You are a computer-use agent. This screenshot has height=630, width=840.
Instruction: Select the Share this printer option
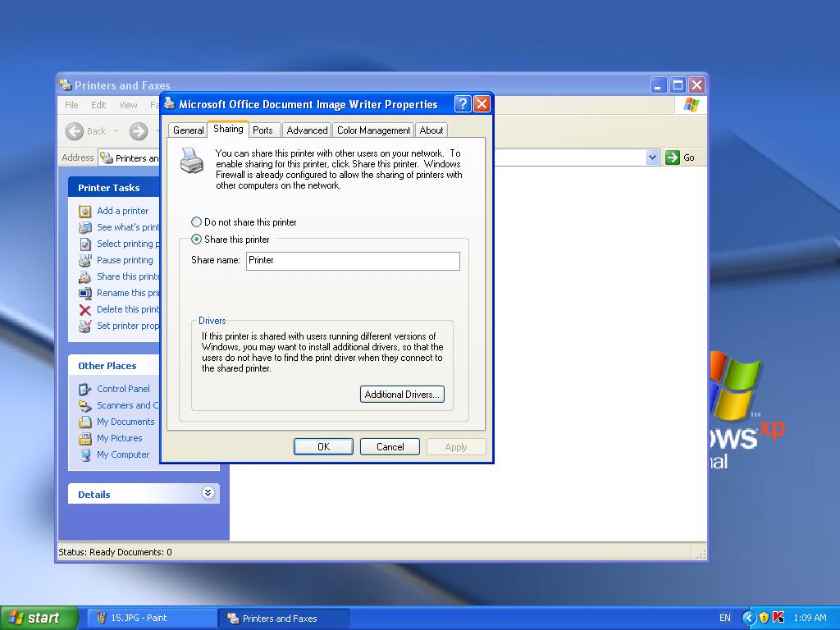[x=196, y=240]
